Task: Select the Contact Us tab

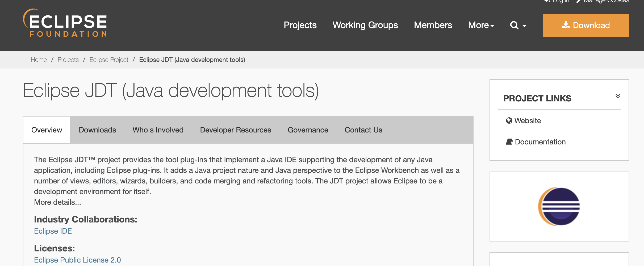Action: [363, 130]
